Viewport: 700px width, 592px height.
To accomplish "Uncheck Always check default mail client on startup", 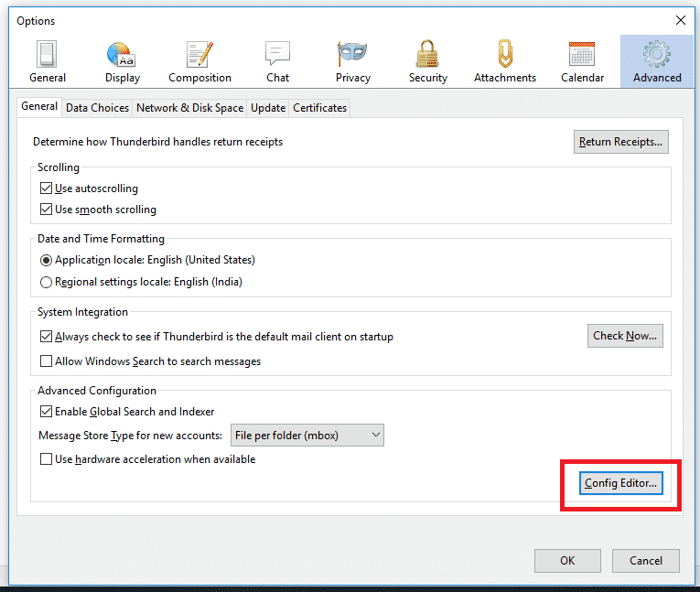I will (x=46, y=336).
